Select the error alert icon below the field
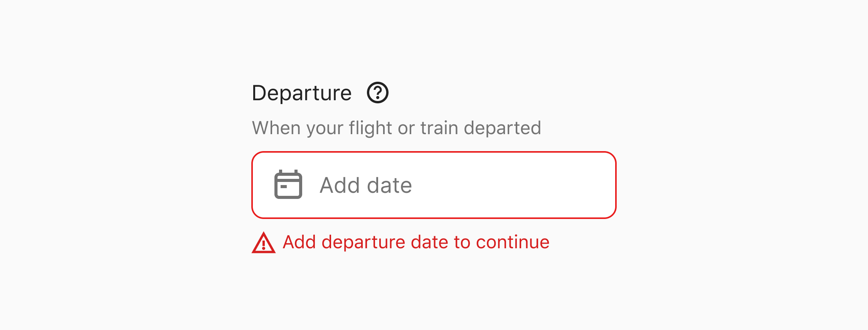This screenshot has width=868, height=330. (x=263, y=243)
